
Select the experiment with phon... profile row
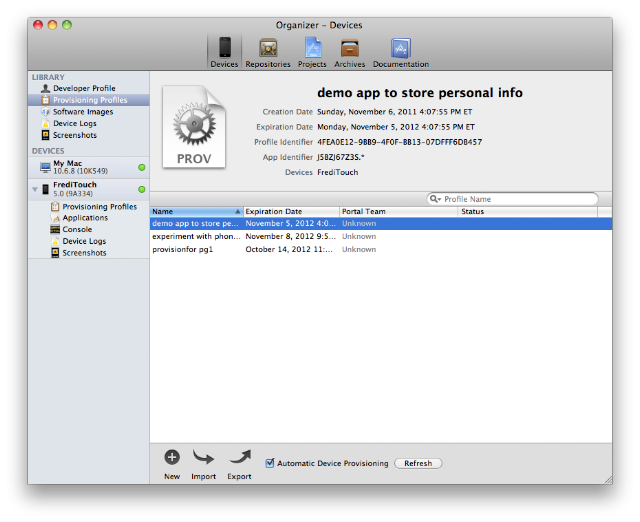381,236
